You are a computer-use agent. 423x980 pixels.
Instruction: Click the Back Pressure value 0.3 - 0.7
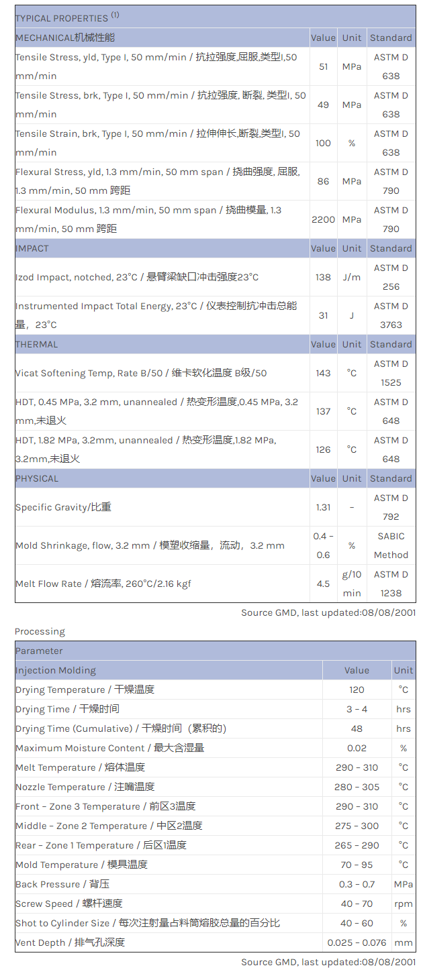(x=357, y=884)
